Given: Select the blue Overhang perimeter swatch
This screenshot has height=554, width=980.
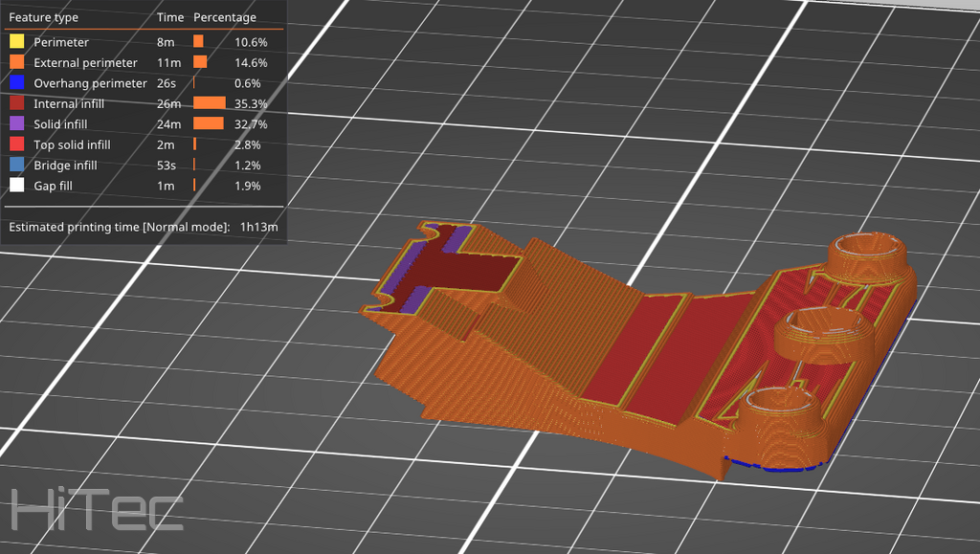Looking at the screenshot, I should (16, 83).
